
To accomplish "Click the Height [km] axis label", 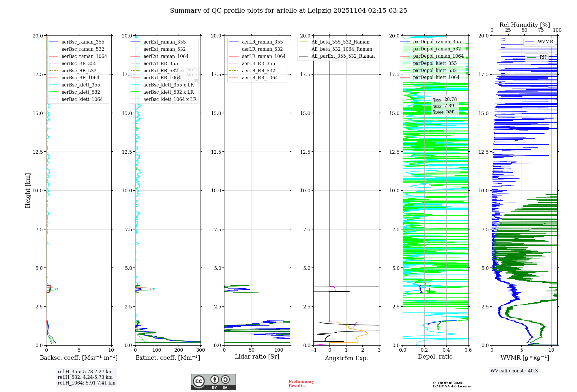I will [28, 191].
